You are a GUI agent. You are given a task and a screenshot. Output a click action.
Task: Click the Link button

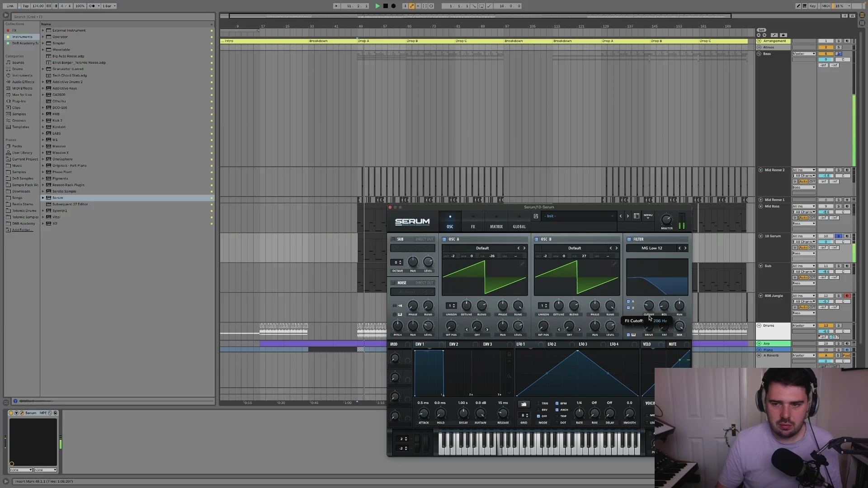(10, 6)
